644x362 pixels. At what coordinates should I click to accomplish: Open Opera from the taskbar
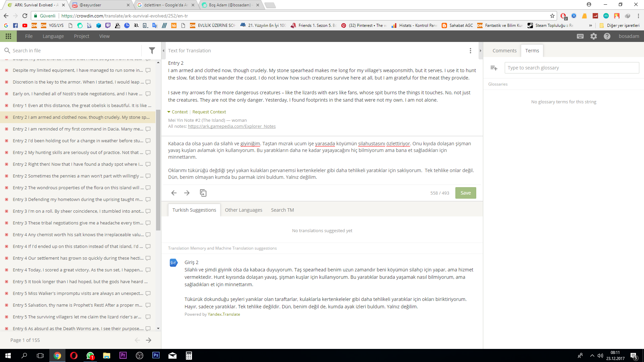point(73,356)
